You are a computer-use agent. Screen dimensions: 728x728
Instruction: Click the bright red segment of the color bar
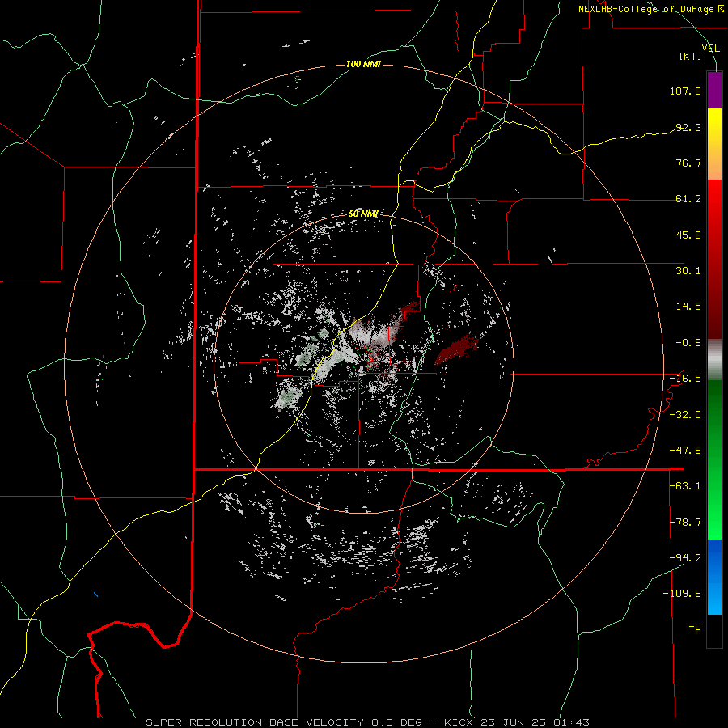pos(714,197)
